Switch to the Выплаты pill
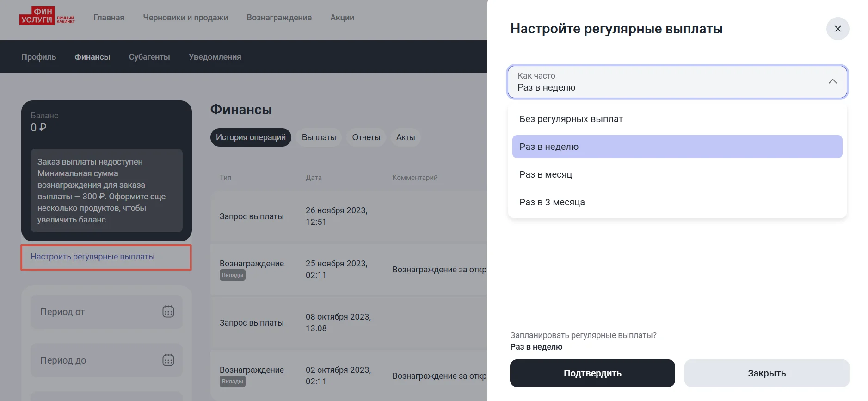Image resolution: width=868 pixels, height=401 pixels. [x=319, y=137]
